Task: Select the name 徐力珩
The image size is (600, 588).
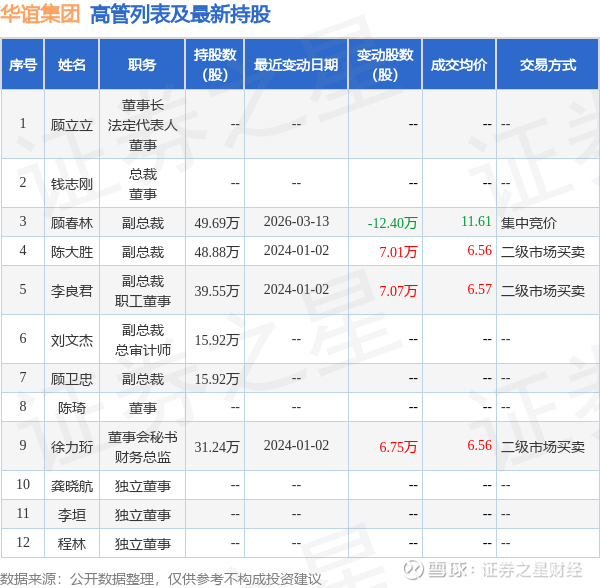Action: [x=72, y=447]
